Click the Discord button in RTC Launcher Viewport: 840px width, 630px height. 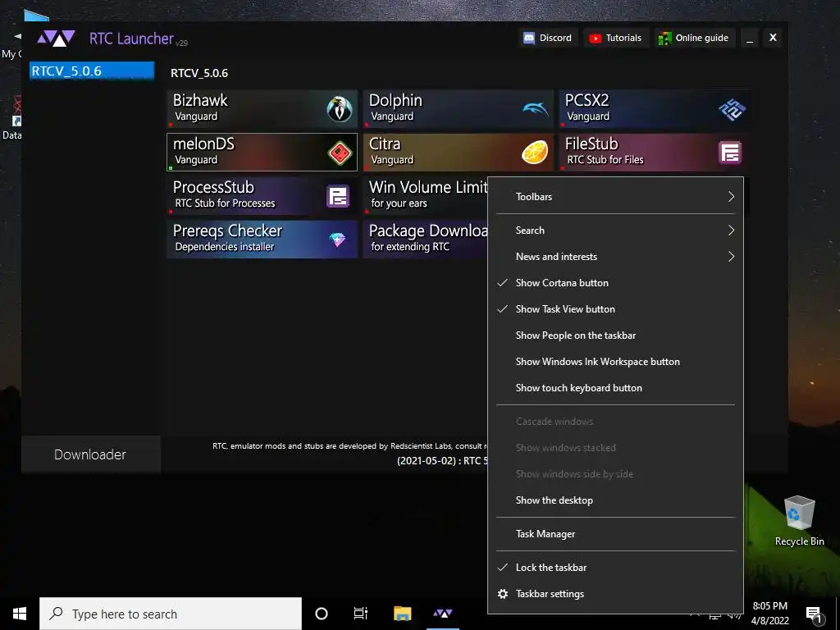click(x=548, y=38)
